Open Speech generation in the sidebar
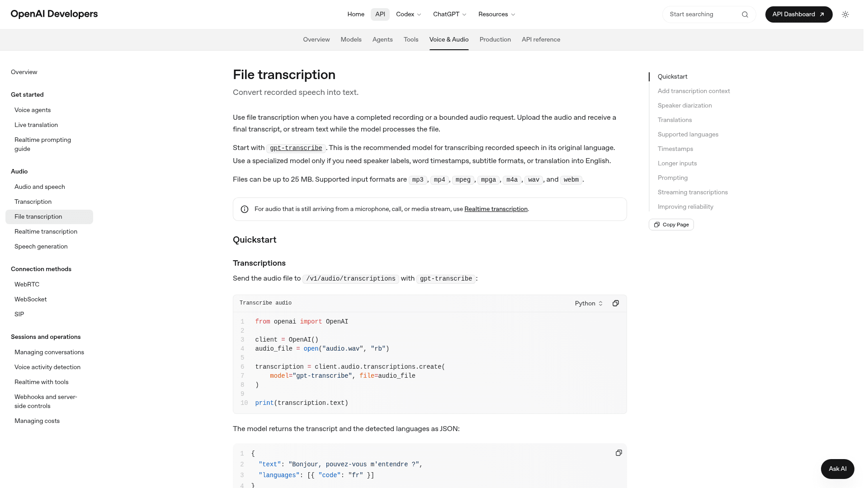The height and width of the screenshot is (488, 868). 41,247
